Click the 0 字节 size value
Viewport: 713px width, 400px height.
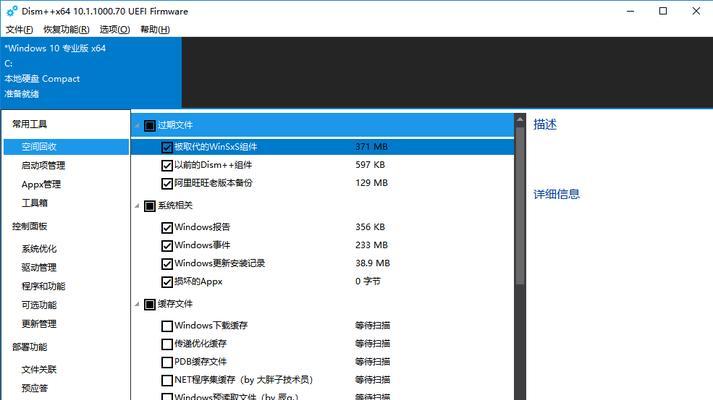(368, 281)
